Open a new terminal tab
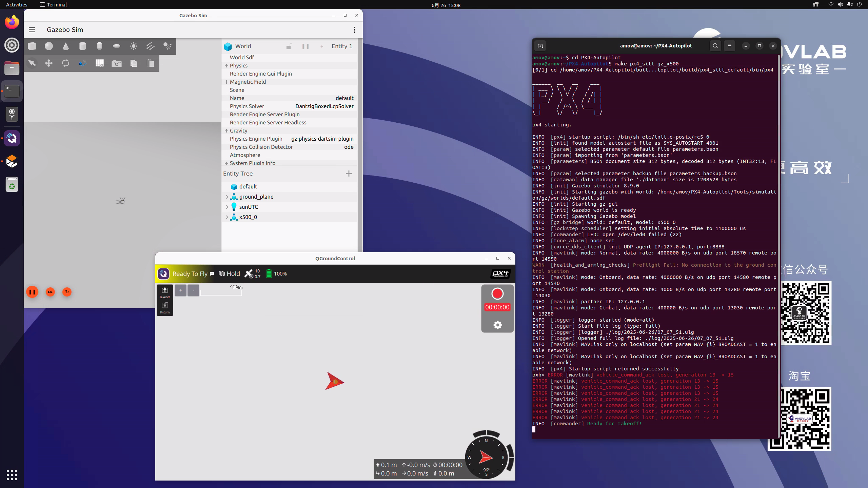Screen dimensions: 868x488 pyautogui.click(x=540, y=46)
